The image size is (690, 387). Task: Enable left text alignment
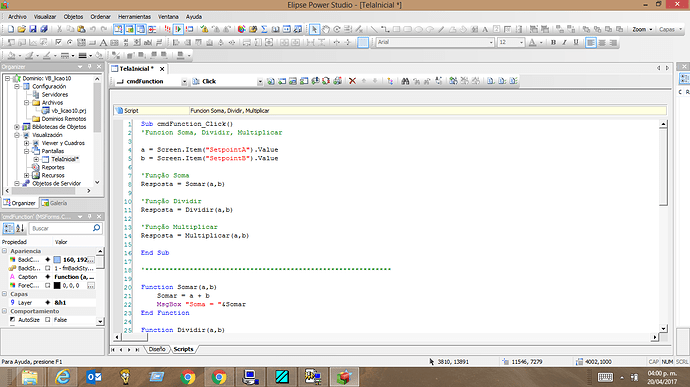pyautogui.click(x=591, y=42)
